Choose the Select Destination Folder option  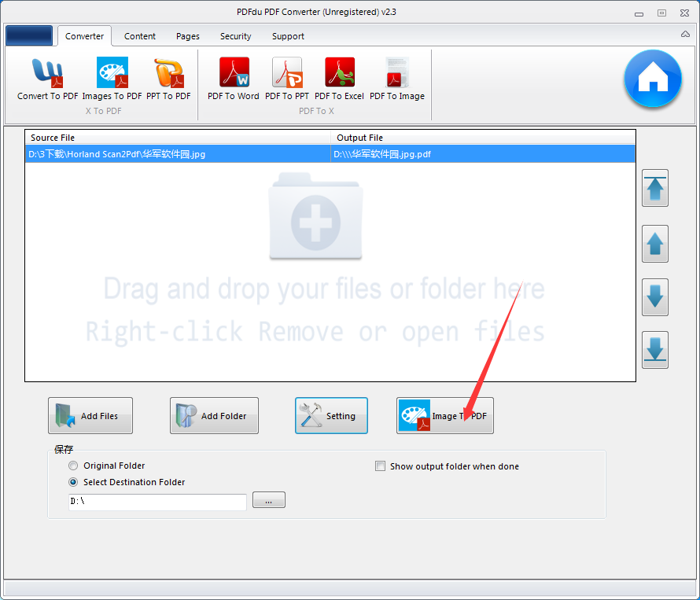[73, 482]
